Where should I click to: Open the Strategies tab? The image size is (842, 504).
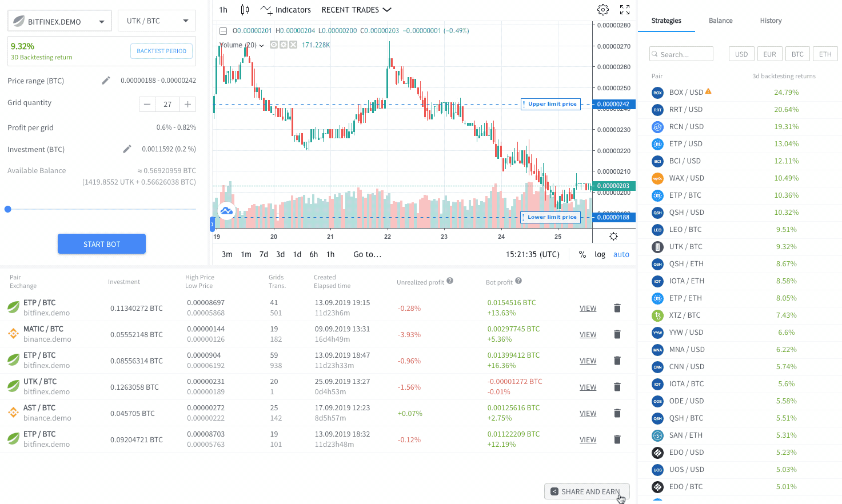point(666,21)
